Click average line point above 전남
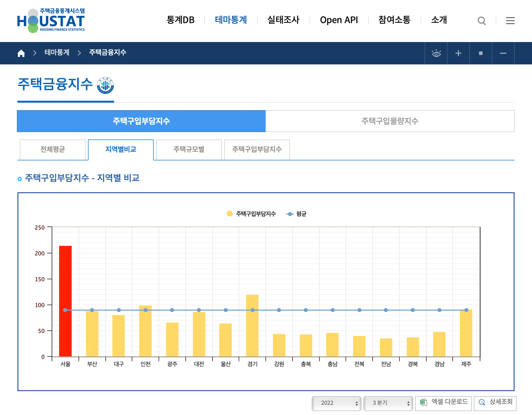The height and width of the screenshot is (415, 532). pyautogui.click(x=386, y=310)
